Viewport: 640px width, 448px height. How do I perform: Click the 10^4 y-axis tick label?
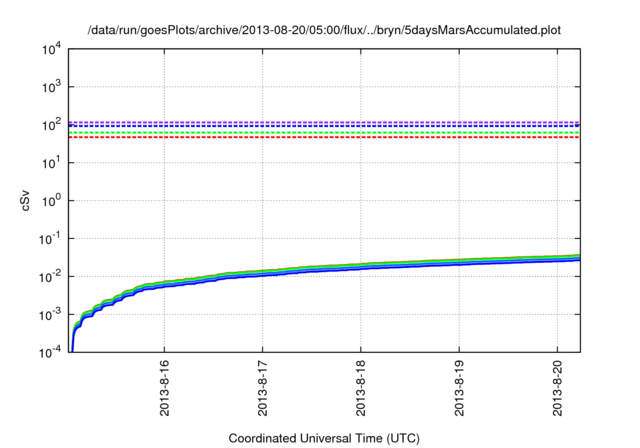coord(51,49)
